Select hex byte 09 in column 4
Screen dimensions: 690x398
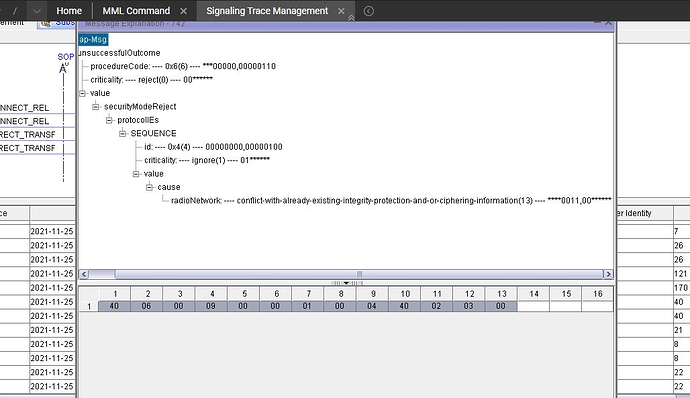[211, 306]
